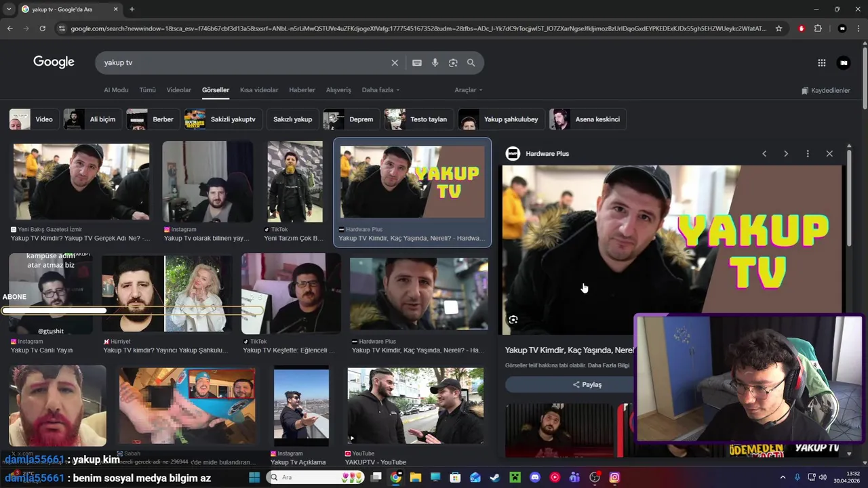The height and width of the screenshot is (488, 868).
Task: Clear the search box with the X icon
Action: tap(395, 62)
